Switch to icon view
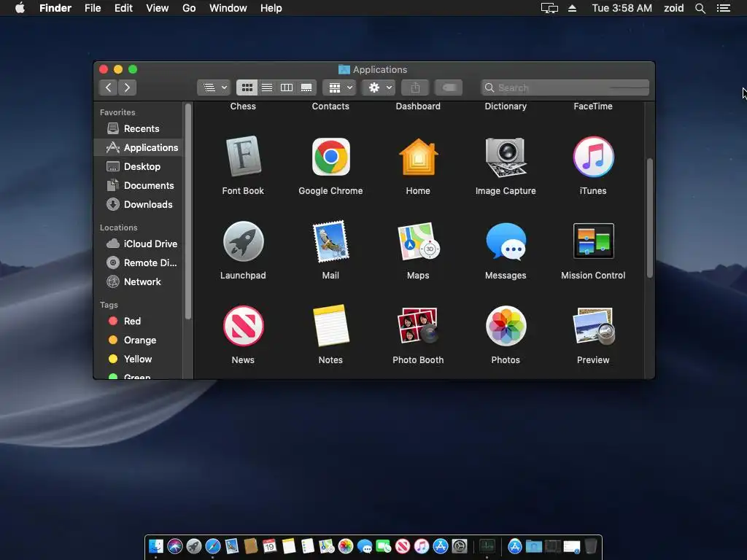The width and height of the screenshot is (747, 560). [247, 87]
